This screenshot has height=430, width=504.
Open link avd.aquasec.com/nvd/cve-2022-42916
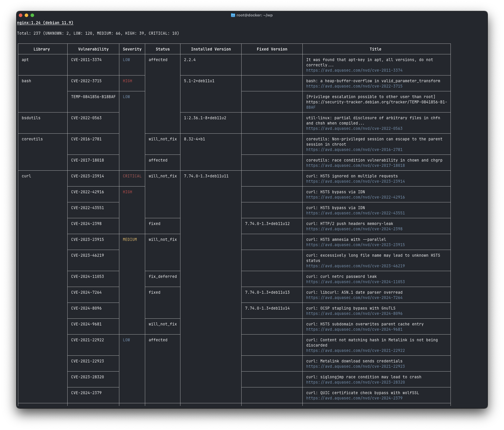click(356, 197)
